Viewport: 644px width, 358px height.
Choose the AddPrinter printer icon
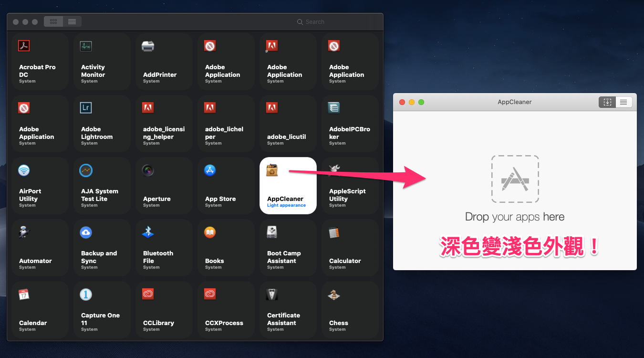148,46
